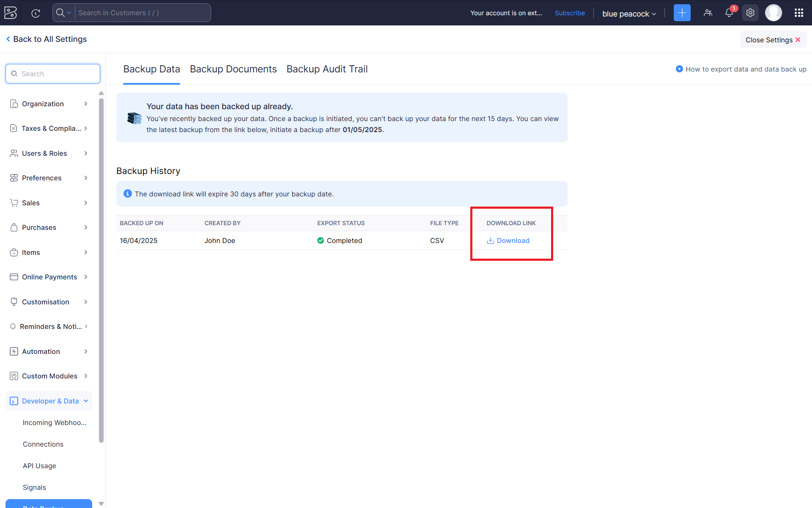Expand the Preferences section
This screenshot has height=508, width=812.
(86, 178)
